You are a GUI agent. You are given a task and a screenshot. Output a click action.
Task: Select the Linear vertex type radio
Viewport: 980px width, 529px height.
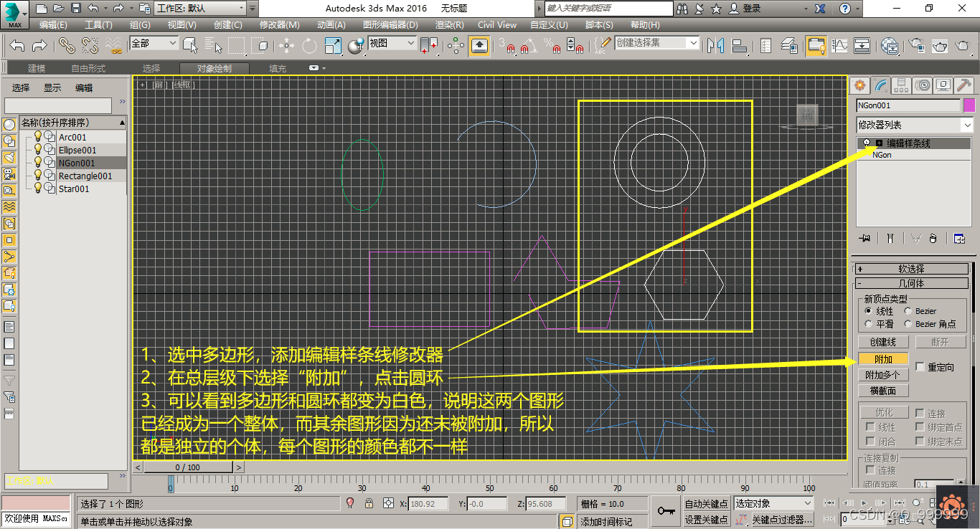(x=868, y=311)
